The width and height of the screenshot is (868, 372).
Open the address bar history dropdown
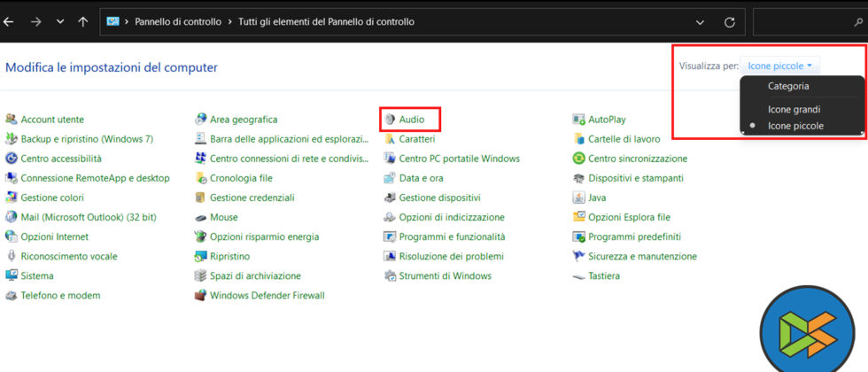[701, 22]
